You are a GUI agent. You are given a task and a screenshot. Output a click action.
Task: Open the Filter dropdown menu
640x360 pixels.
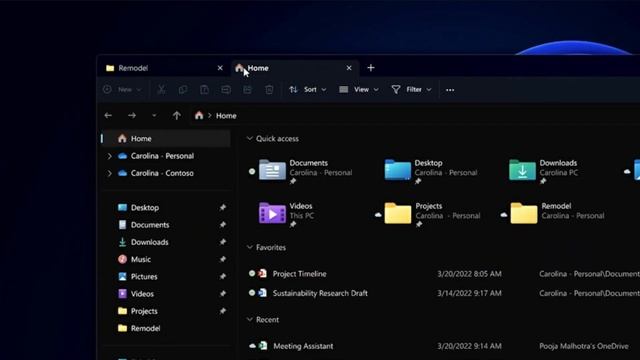411,89
